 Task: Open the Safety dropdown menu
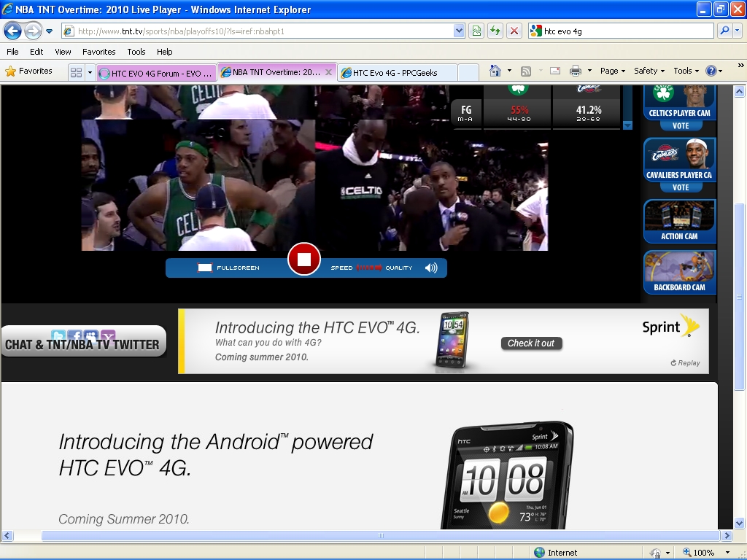click(649, 71)
